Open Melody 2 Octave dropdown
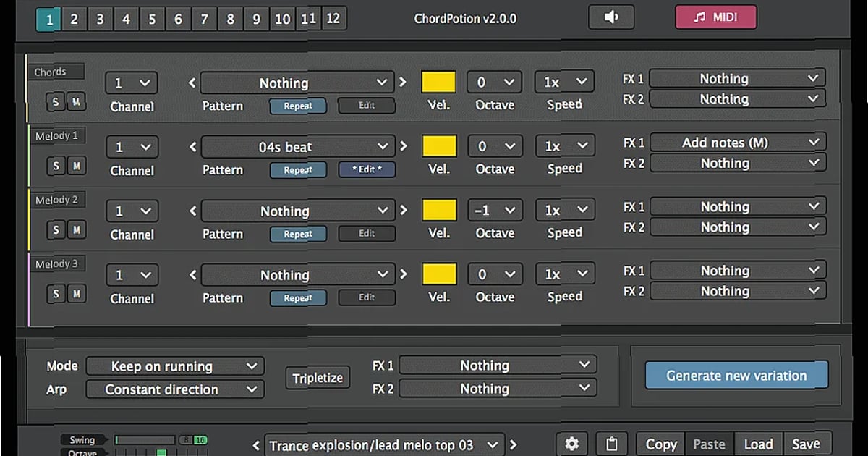 [494, 209]
